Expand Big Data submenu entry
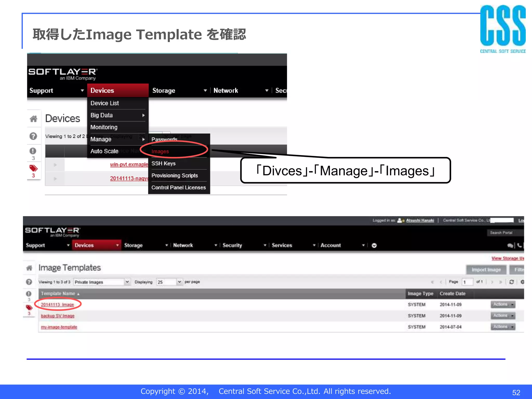 pyautogui.click(x=118, y=115)
